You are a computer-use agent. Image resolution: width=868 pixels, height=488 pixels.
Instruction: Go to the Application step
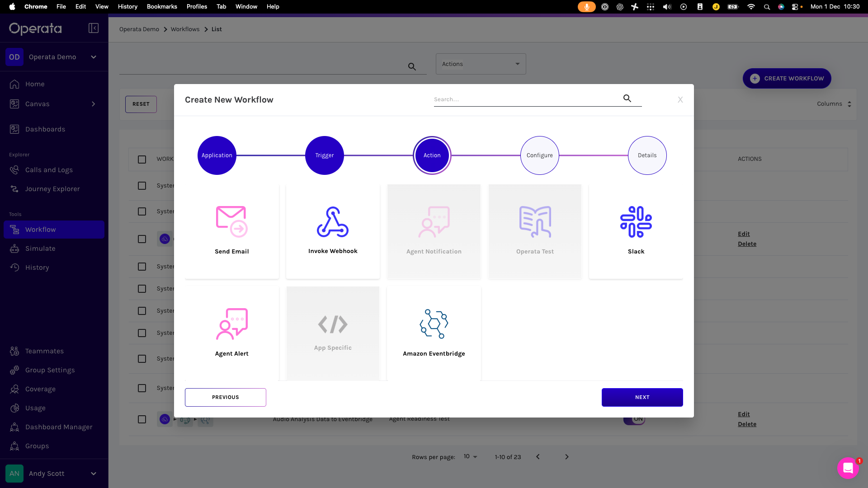click(x=217, y=155)
